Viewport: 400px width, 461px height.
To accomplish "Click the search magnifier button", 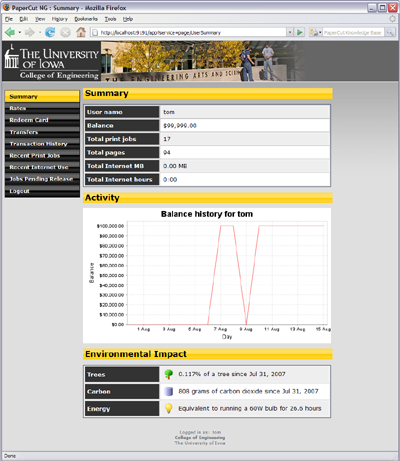I will (x=389, y=32).
